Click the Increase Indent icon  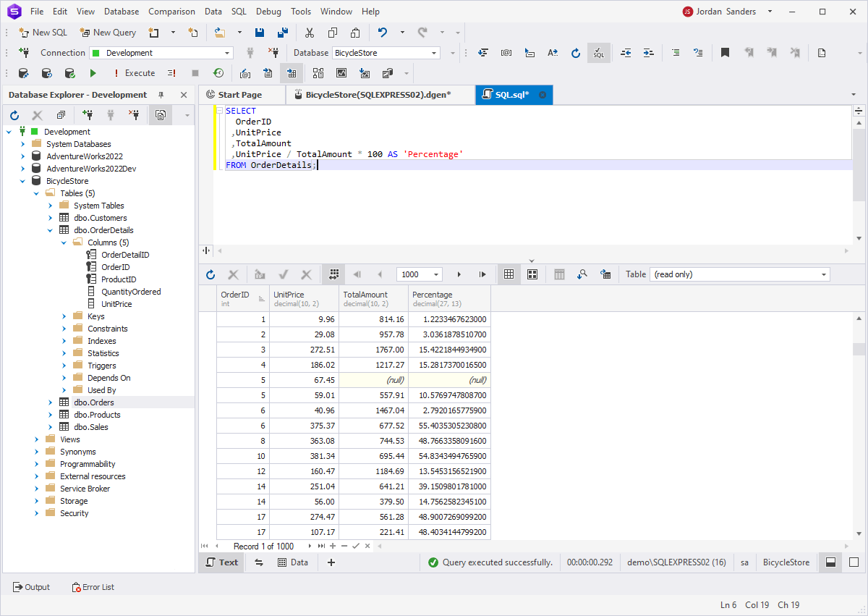pos(648,53)
